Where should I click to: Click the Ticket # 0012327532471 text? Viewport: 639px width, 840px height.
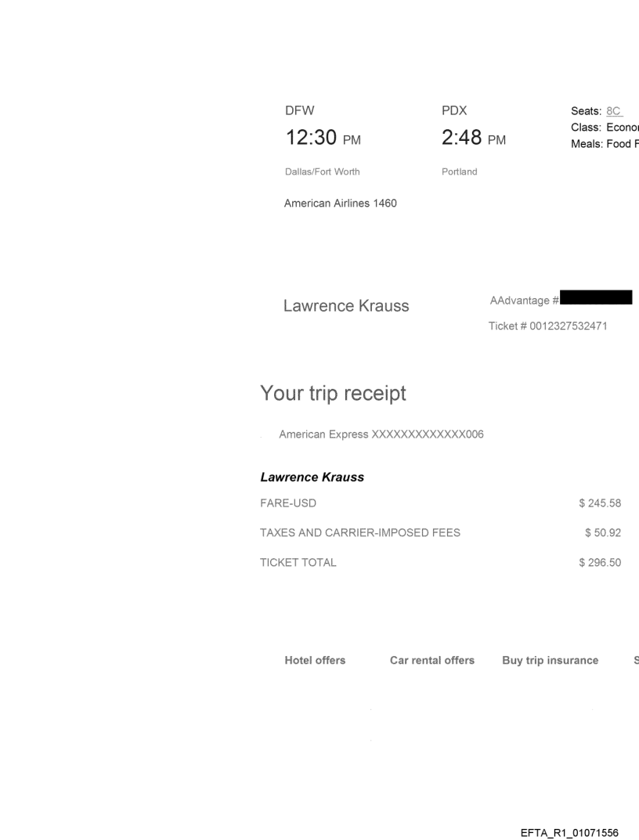click(547, 326)
